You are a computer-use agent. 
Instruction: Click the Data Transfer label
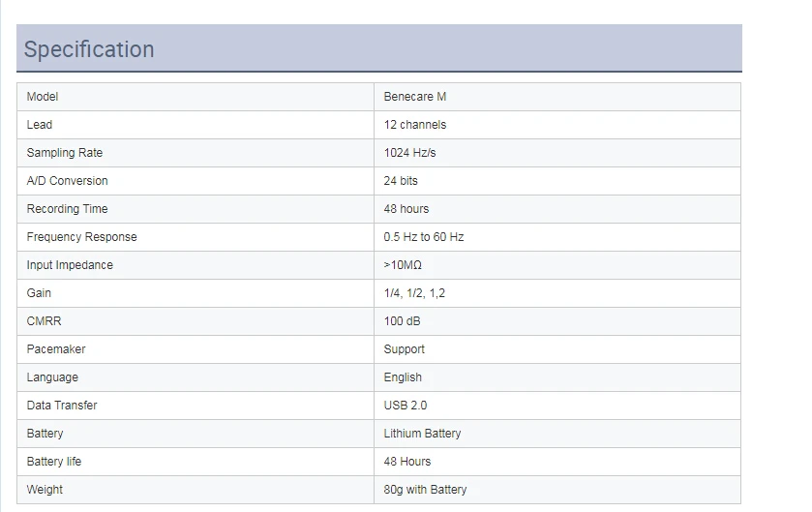(x=62, y=406)
